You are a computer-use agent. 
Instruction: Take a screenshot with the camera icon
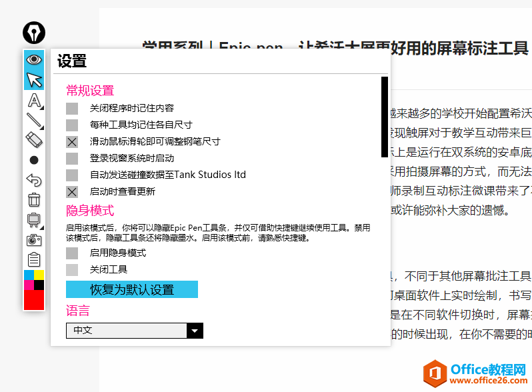point(34,240)
